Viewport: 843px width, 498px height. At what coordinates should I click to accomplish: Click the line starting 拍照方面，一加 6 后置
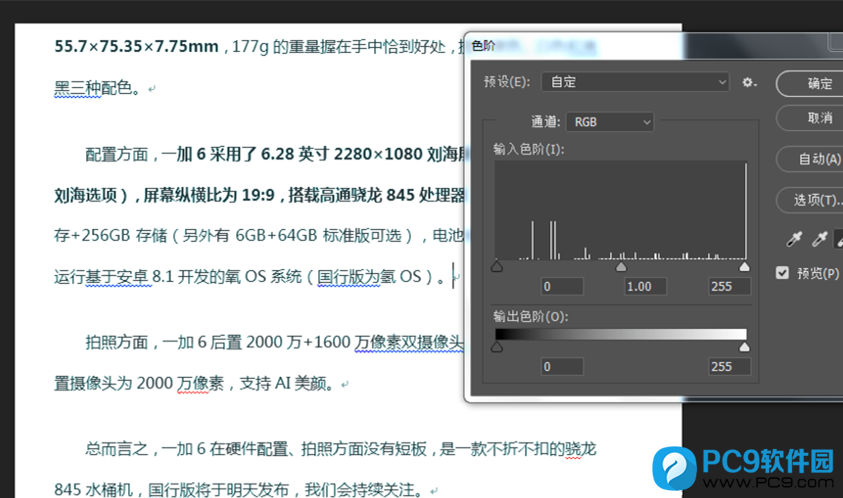pos(274,342)
